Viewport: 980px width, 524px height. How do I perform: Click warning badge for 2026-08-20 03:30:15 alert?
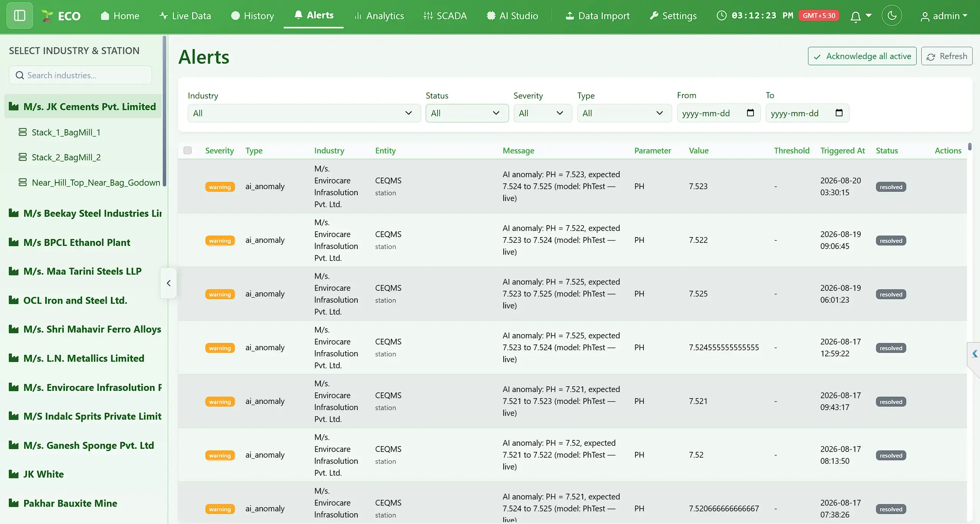[x=220, y=187]
